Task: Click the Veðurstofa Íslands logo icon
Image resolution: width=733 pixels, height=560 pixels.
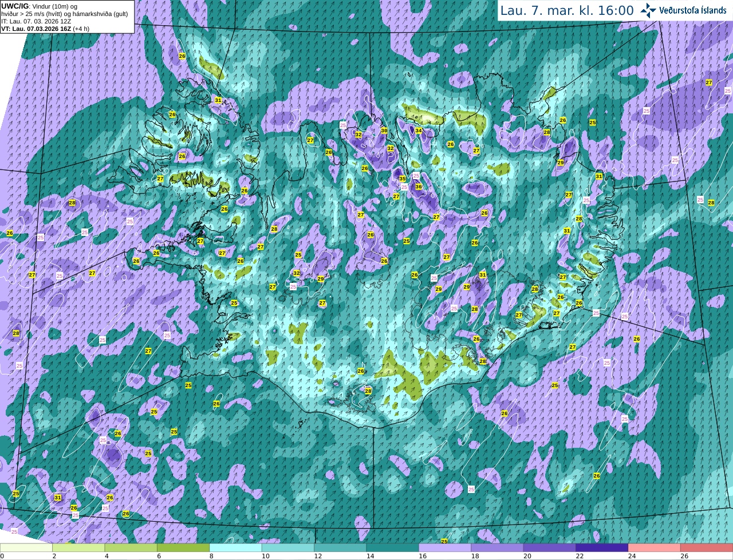Action: pyautogui.click(x=648, y=10)
